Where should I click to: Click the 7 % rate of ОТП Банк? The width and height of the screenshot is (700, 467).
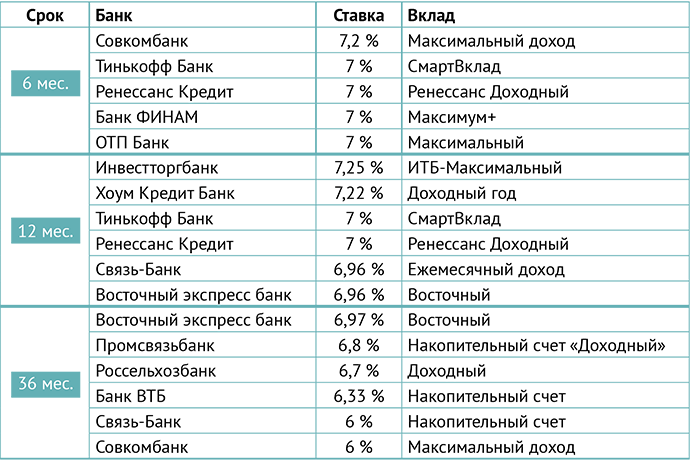pos(358,142)
